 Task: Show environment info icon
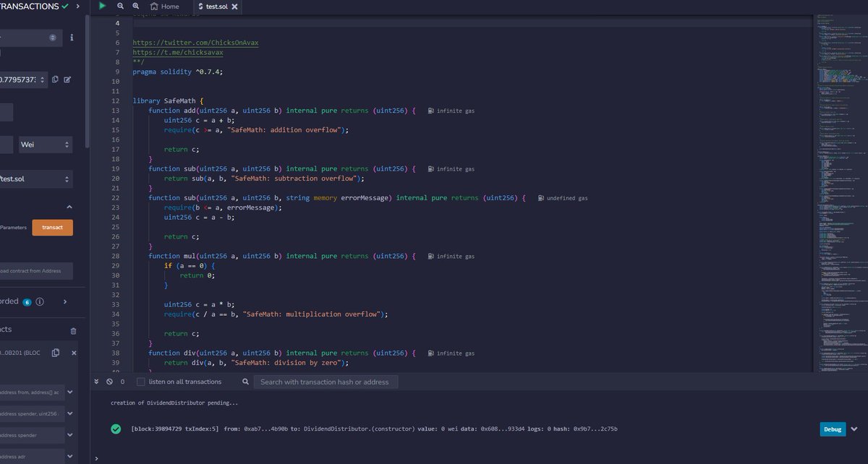(71, 38)
